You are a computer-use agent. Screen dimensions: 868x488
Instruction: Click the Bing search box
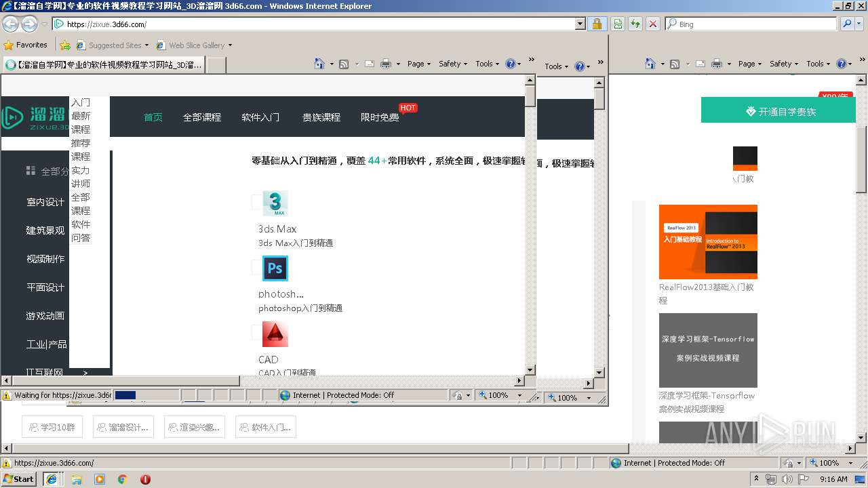751,24
